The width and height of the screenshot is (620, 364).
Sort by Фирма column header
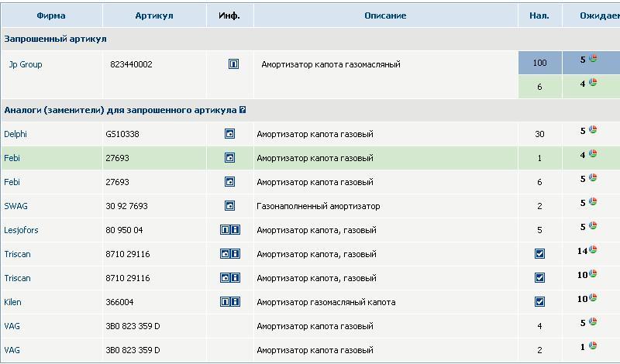tap(51, 15)
